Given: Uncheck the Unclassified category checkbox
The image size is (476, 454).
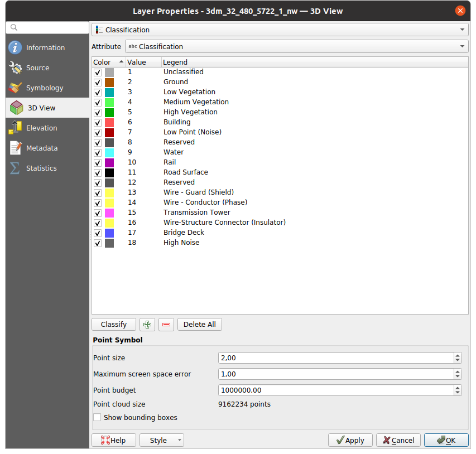Looking at the screenshot, I should tap(98, 73).
